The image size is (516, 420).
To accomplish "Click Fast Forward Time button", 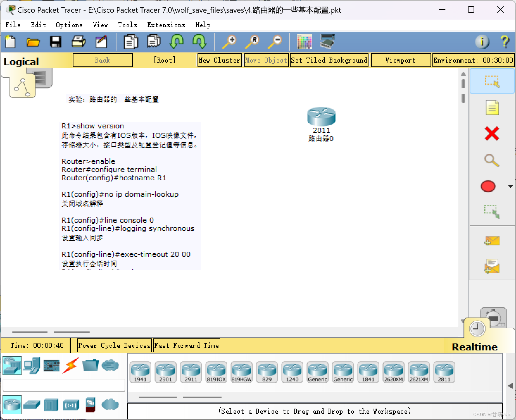I will coord(187,345).
